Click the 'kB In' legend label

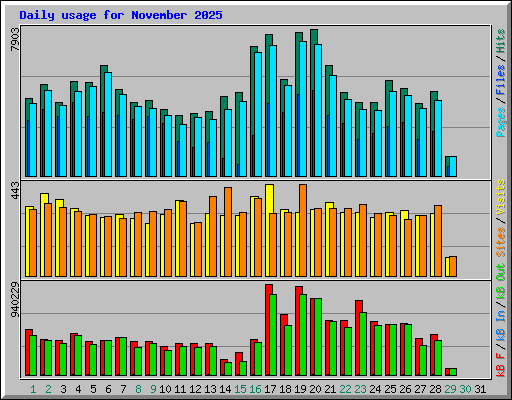(x=500, y=326)
